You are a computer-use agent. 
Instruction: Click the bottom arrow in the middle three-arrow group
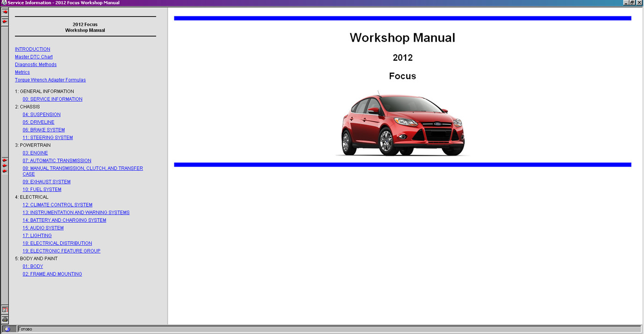point(5,171)
